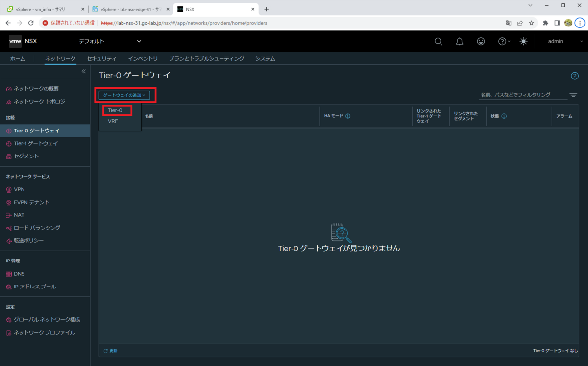Click the Chrome profile avatar
588x366 pixels.
point(568,23)
